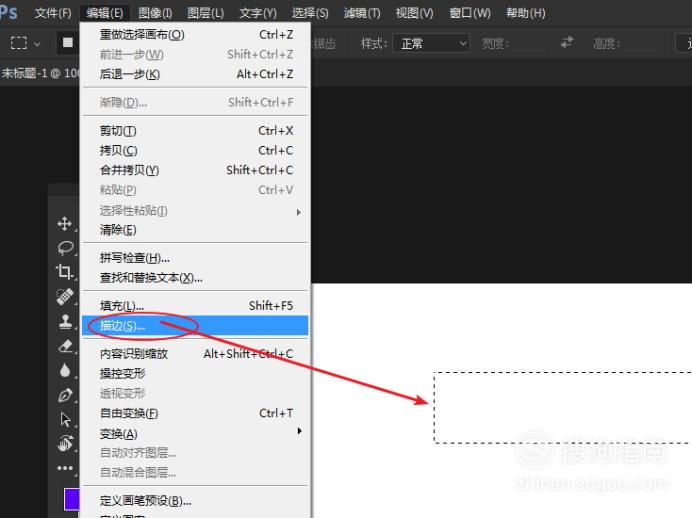
Task: Select the Spot Healing Brush tool
Action: [65, 297]
